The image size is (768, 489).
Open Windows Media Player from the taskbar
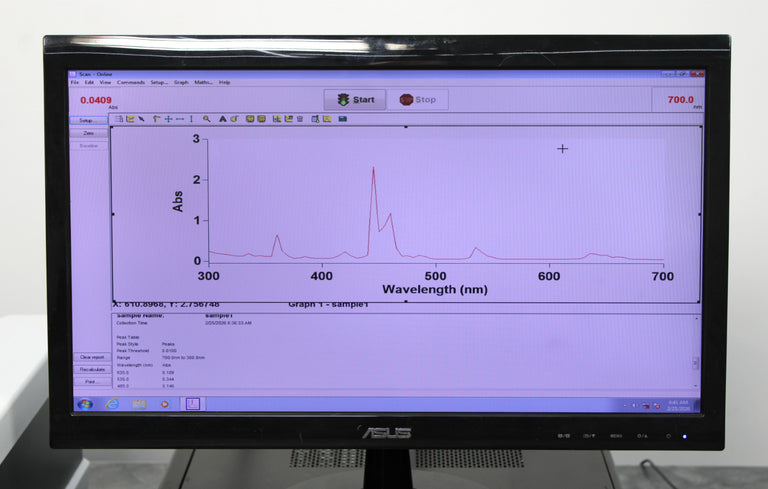click(x=165, y=404)
